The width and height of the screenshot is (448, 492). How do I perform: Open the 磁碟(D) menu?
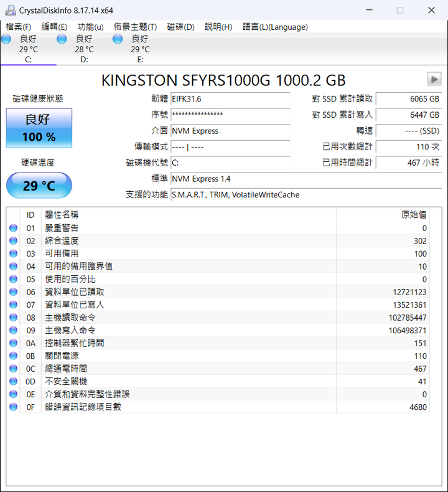[180, 27]
